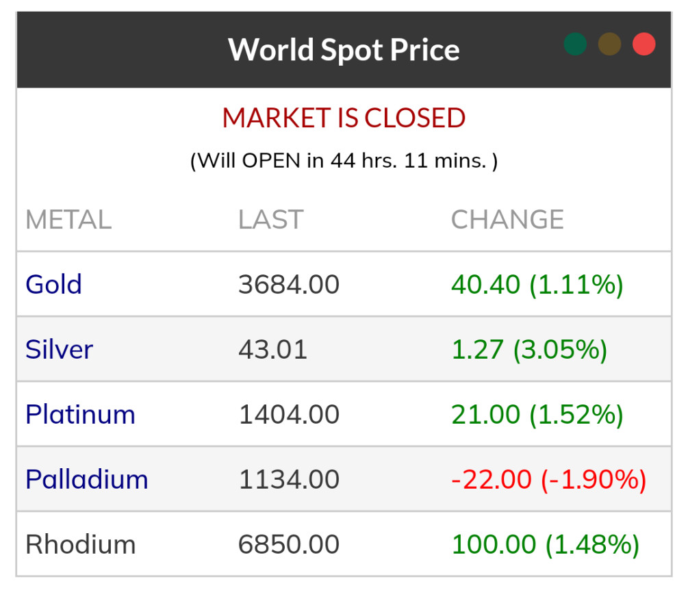Image resolution: width=688 pixels, height=616 pixels.
Task: Click the MARKET IS CLOSED status text
Action: [344, 118]
